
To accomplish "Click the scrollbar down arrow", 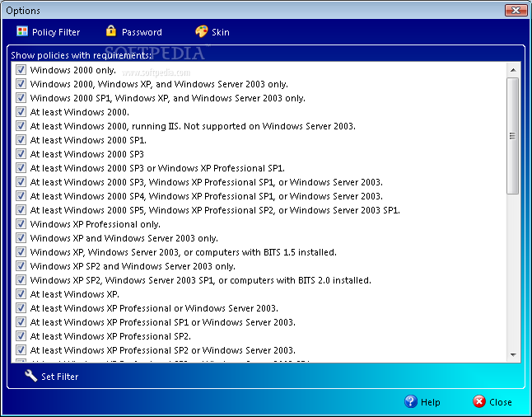I will (x=513, y=355).
